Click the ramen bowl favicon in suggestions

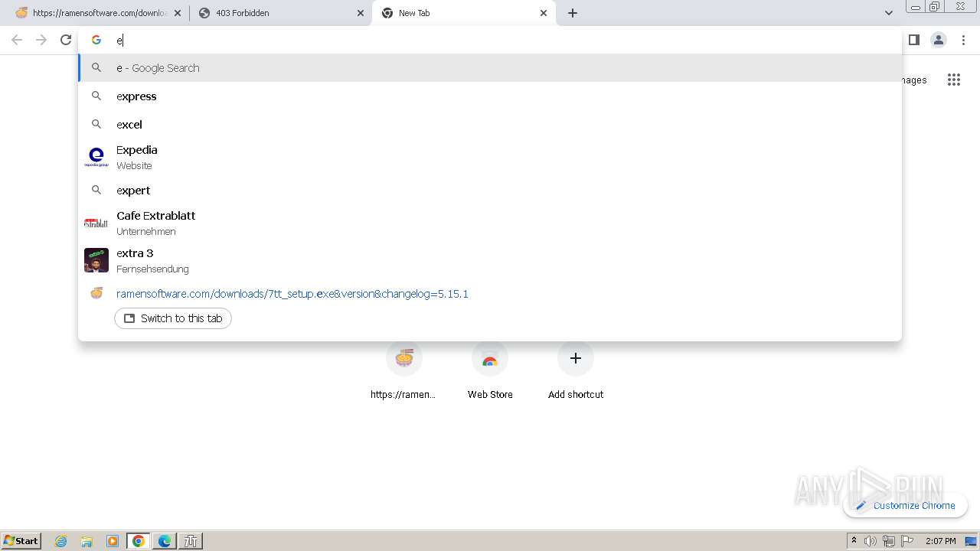click(96, 293)
